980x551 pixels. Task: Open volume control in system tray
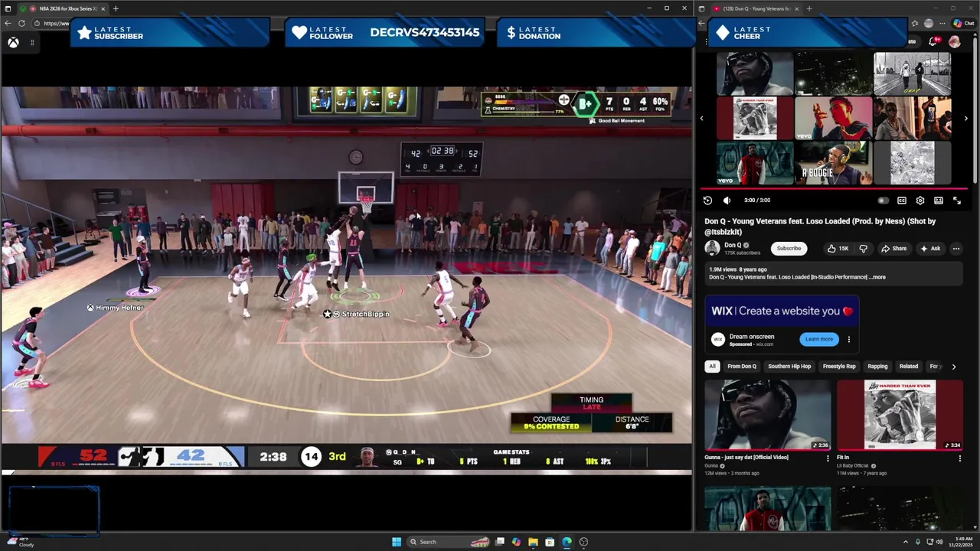point(940,542)
